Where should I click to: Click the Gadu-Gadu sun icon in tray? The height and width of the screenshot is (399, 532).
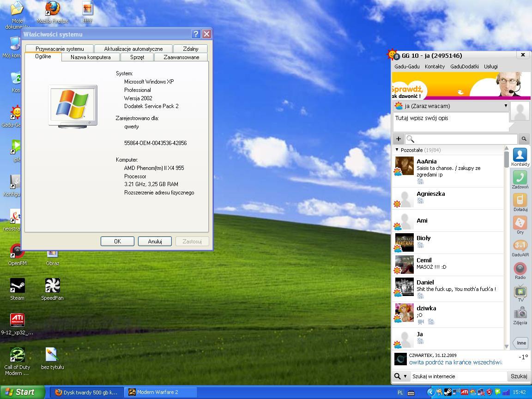472,392
